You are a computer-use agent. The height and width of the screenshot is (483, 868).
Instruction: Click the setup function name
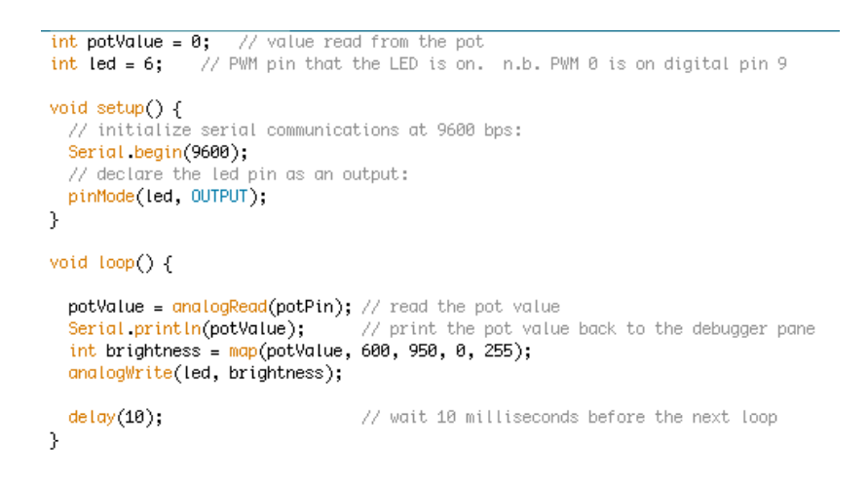coord(120,108)
